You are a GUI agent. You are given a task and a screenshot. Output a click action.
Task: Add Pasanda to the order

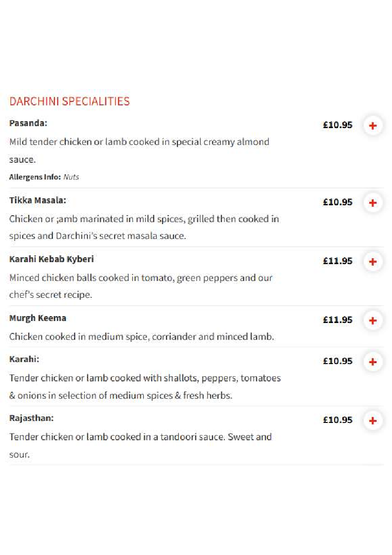(x=373, y=126)
